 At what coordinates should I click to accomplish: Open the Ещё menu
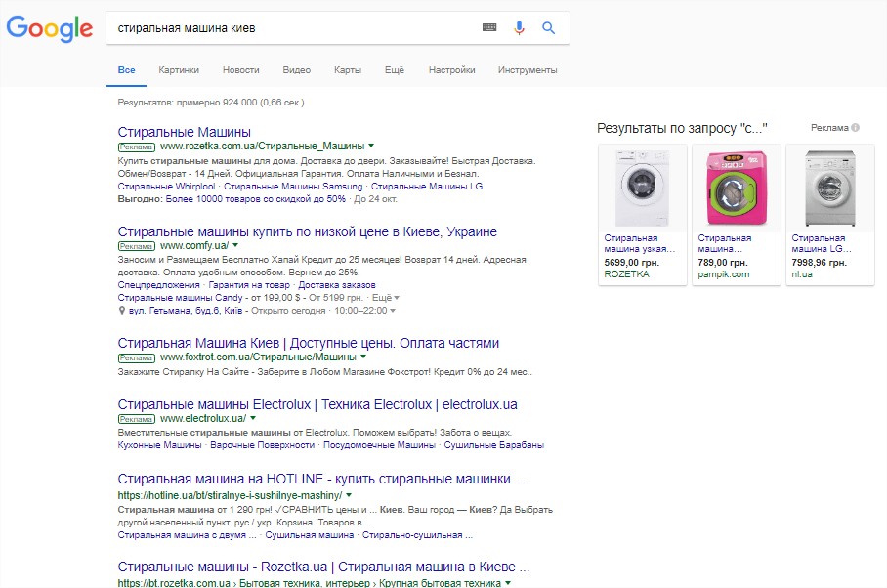(395, 70)
